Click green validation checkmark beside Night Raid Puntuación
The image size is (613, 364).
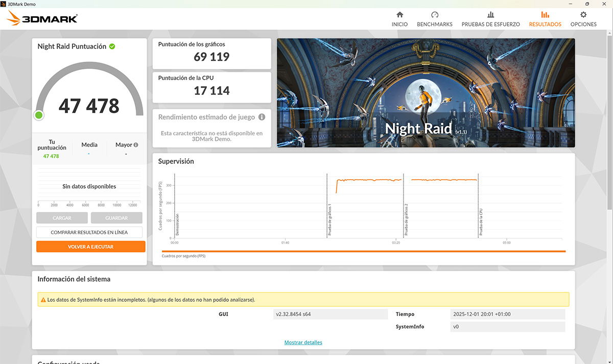(x=112, y=46)
